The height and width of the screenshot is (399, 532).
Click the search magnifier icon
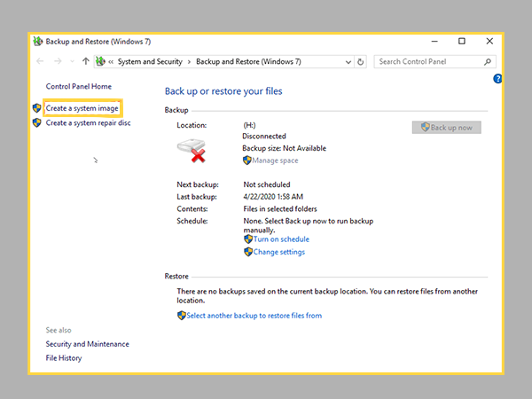(x=488, y=62)
